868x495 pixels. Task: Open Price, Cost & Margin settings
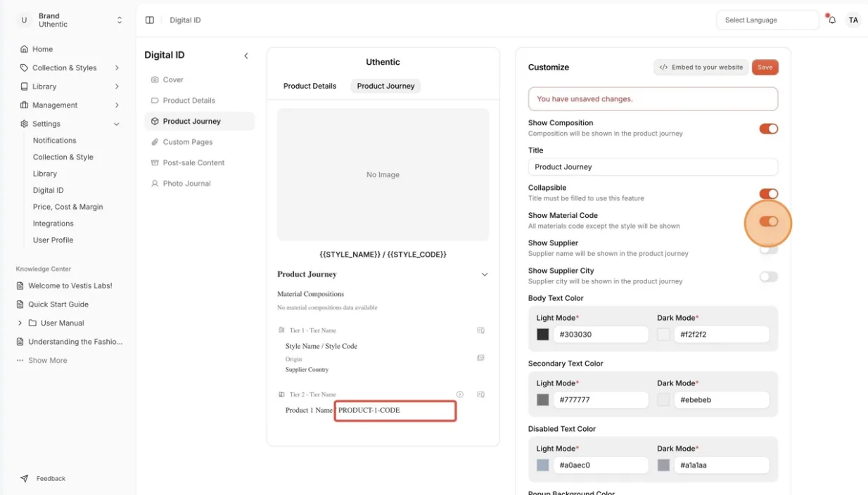68,207
